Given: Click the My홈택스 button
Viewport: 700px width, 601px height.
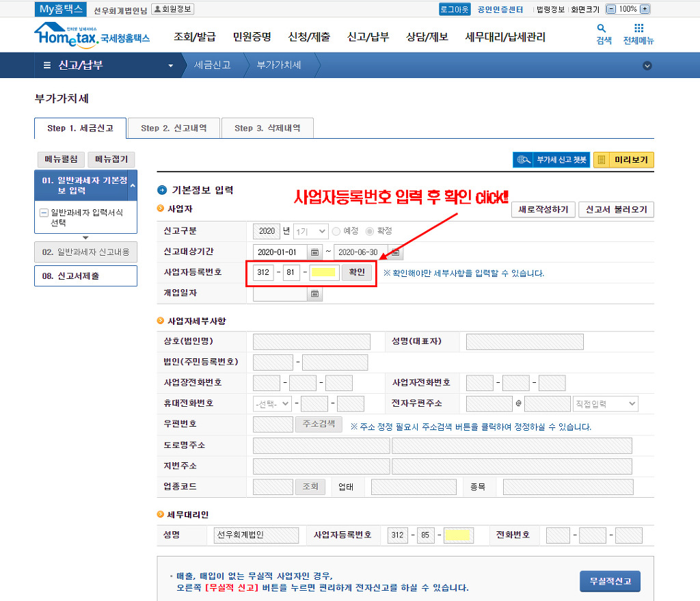Looking at the screenshot, I should (x=61, y=9).
